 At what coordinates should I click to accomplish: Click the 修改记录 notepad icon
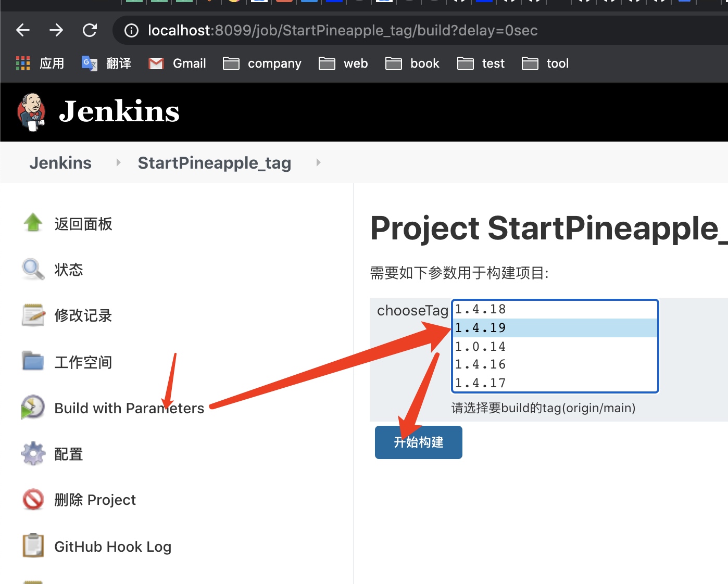[32, 315]
